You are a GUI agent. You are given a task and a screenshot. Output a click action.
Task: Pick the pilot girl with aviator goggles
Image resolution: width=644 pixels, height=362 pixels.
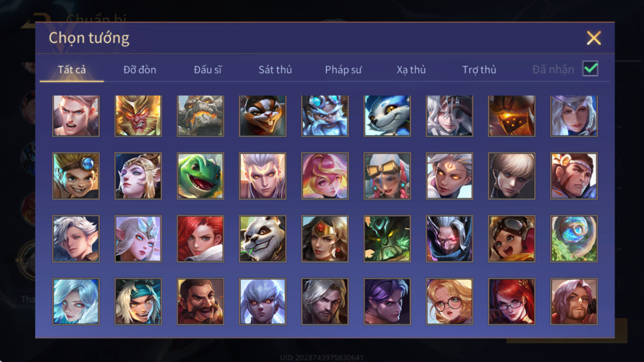pos(511,239)
